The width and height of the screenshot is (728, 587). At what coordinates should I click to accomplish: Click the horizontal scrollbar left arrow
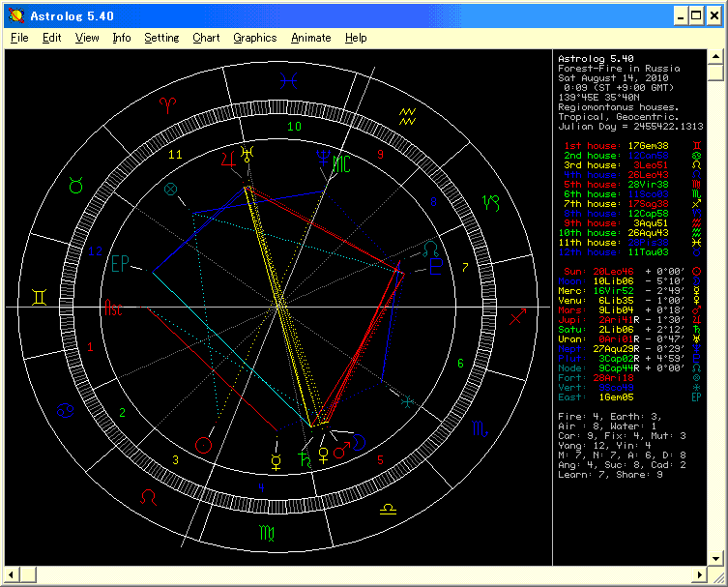point(12,575)
